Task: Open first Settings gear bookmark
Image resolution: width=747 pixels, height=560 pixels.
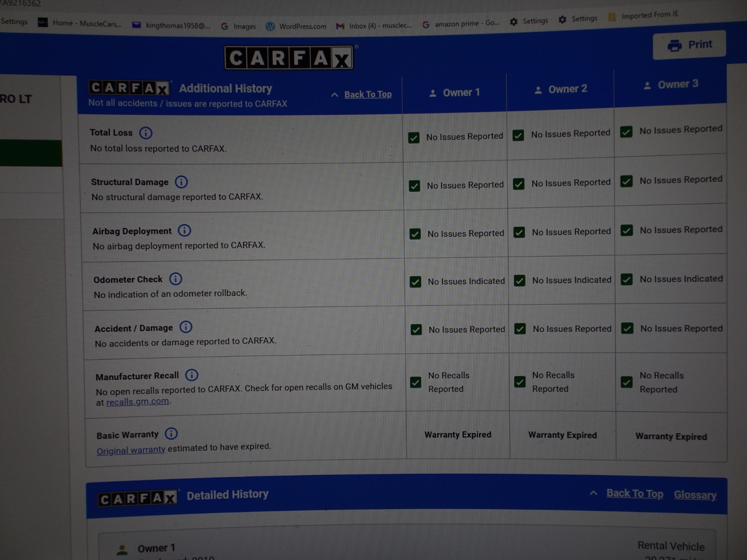Action: tap(529, 21)
